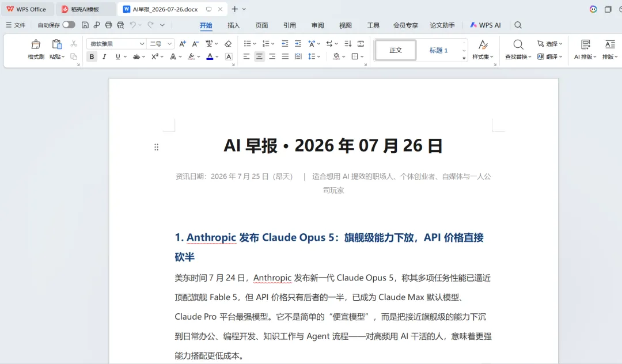
Task: Open the 会员专享 tab
Action: pyautogui.click(x=405, y=25)
